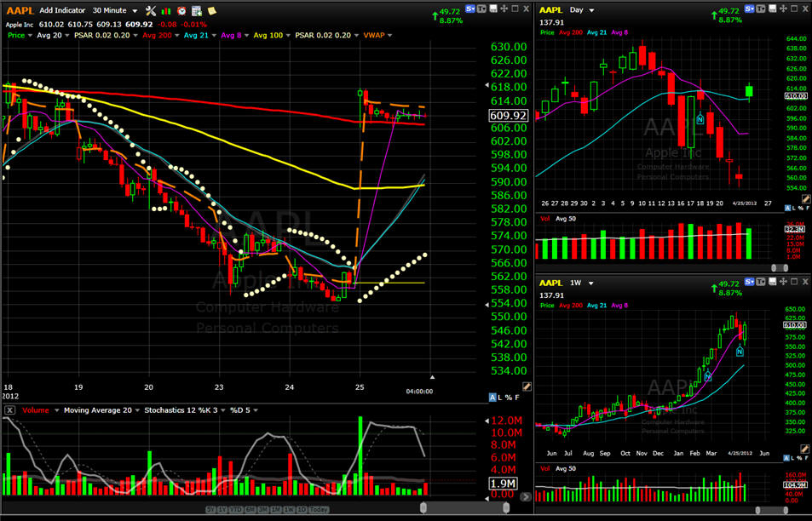Select the Today range button below volume
Image resolution: width=812 pixels, height=521 pixels.
pos(319,510)
